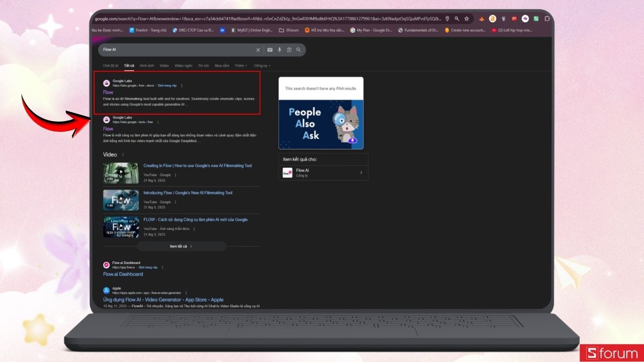Open the three-dot menu on the Flow result
The height and width of the screenshot is (362, 644).
point(182,85)
